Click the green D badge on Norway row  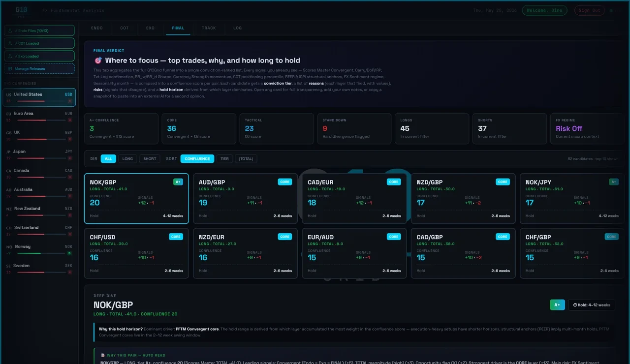[x=69, y=253]
